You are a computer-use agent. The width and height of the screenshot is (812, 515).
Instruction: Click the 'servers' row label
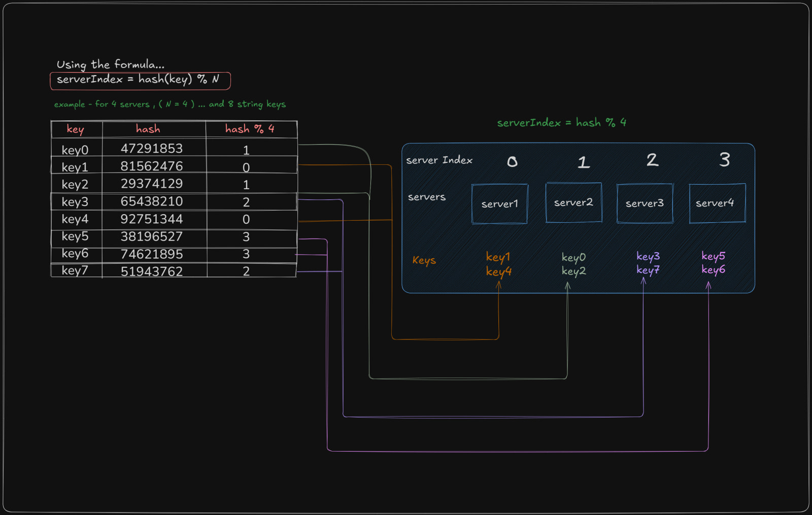tap(427, 197)
